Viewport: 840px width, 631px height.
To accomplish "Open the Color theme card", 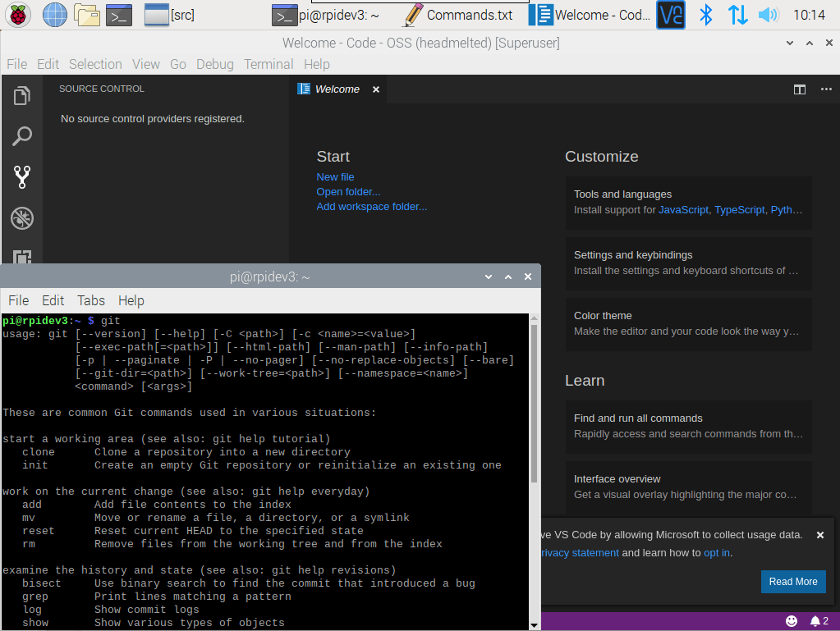I will point(688,324).
